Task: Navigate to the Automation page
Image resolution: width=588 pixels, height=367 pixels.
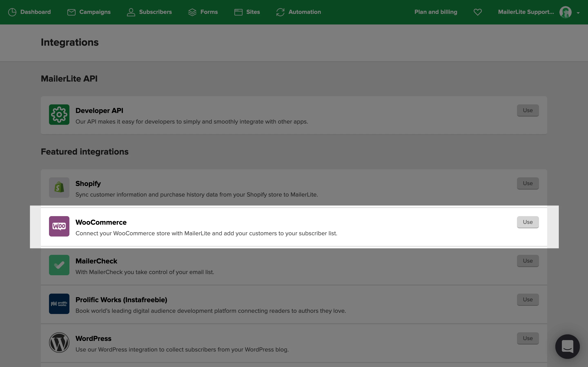Action: click(298, 12)
